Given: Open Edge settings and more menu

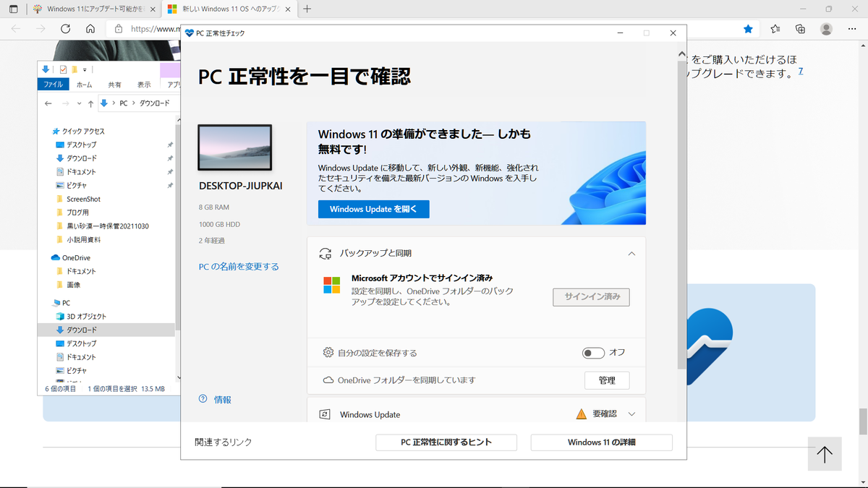Looking at the screenshot, I should pyautogui.click(x=851, y=29).
